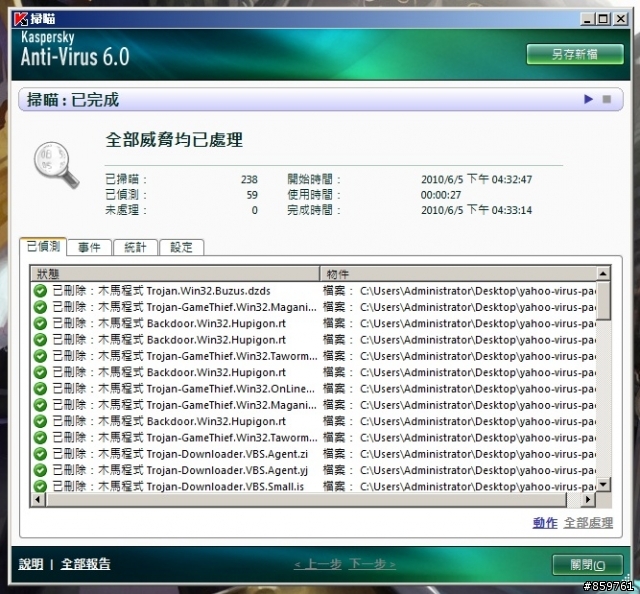The image size is (640, 594).
Task: Click the list's scroll down arrow
Action: 603,485
